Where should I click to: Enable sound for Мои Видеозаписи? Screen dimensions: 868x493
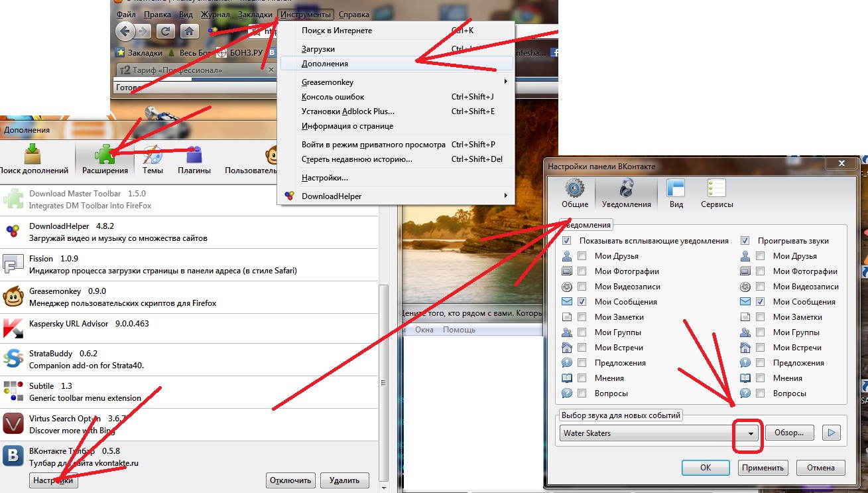[760, 287]
